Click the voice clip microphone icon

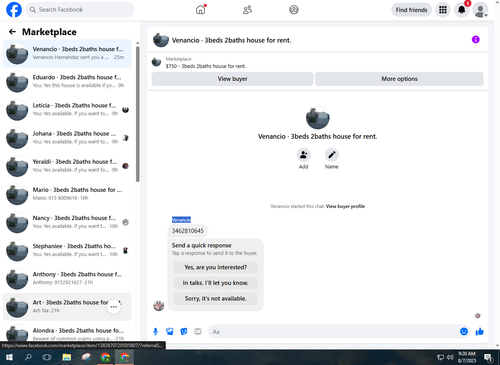tap(156, 332)
